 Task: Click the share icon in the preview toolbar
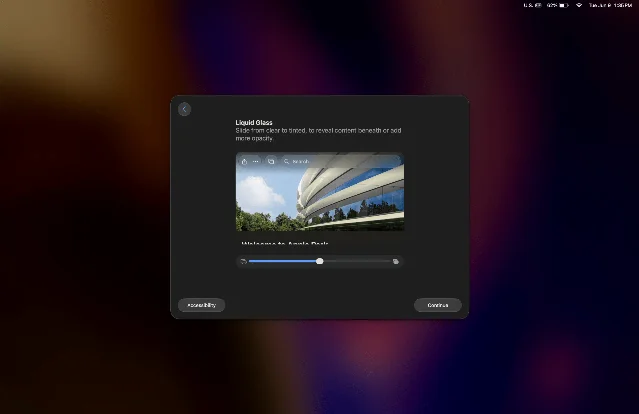tap(244, 162)
